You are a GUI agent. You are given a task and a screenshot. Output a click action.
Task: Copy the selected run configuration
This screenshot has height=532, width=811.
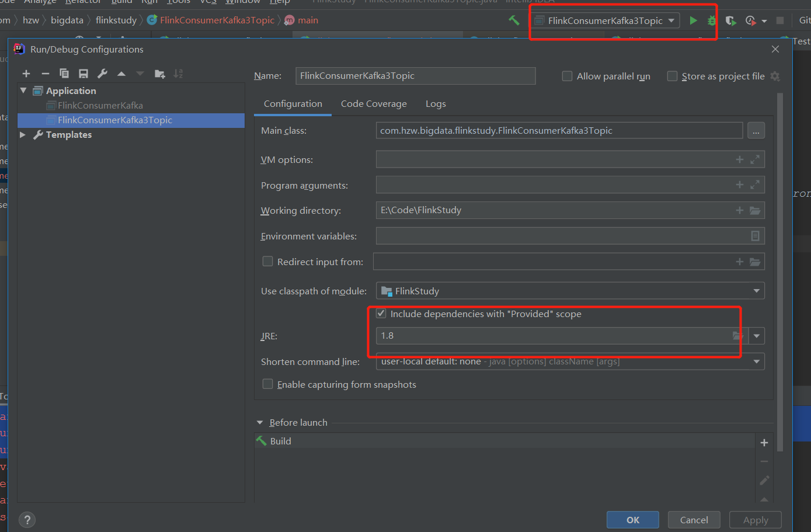click(x=64, y=74)
